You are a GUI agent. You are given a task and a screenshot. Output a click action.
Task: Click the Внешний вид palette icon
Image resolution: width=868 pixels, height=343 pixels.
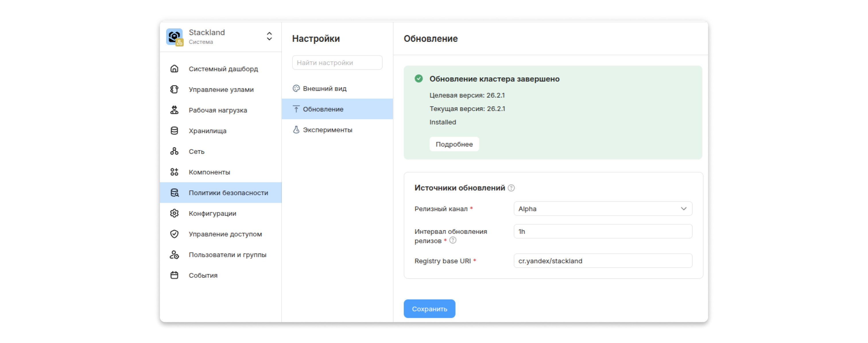(x=296, y=88)
